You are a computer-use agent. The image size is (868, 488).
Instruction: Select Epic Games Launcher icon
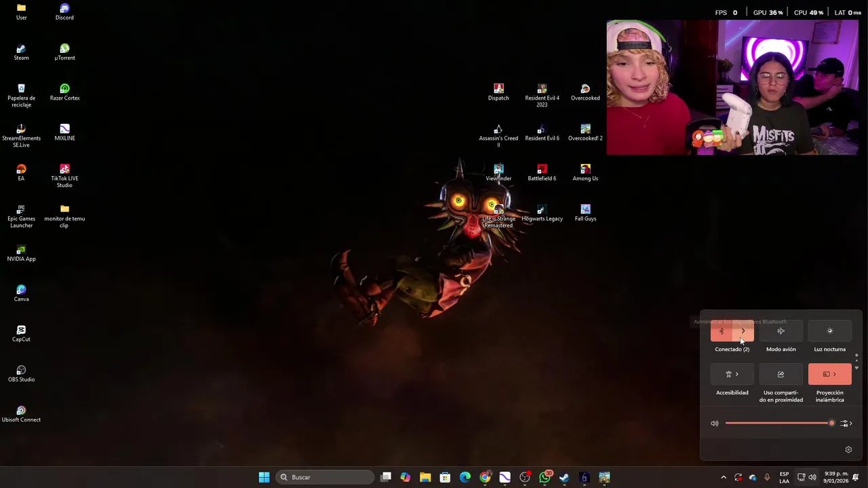22,216
